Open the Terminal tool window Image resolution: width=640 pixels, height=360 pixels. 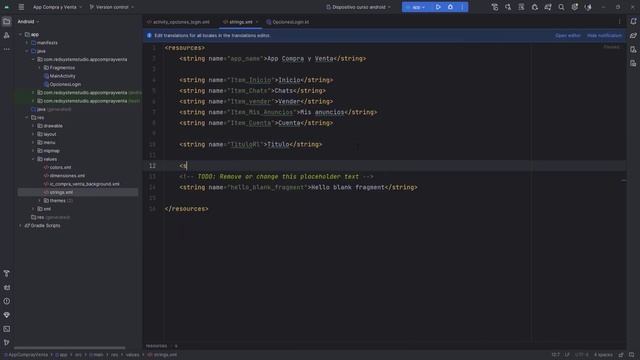(x=7, y=329)
